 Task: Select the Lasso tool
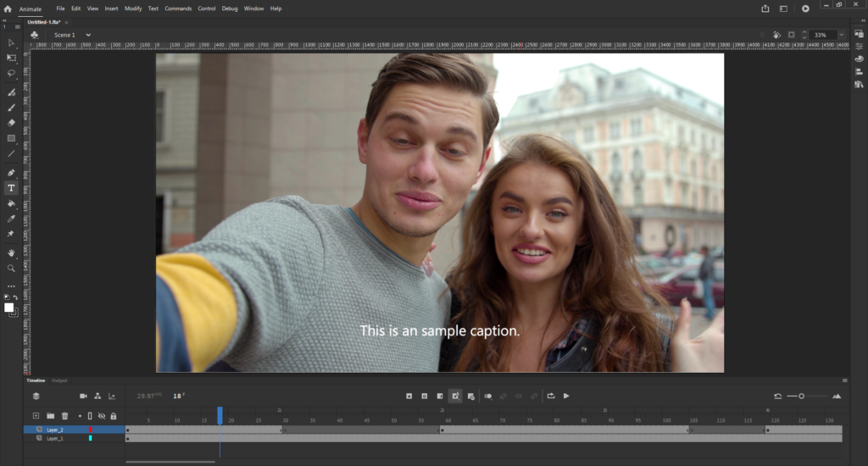tap(11, 74)
